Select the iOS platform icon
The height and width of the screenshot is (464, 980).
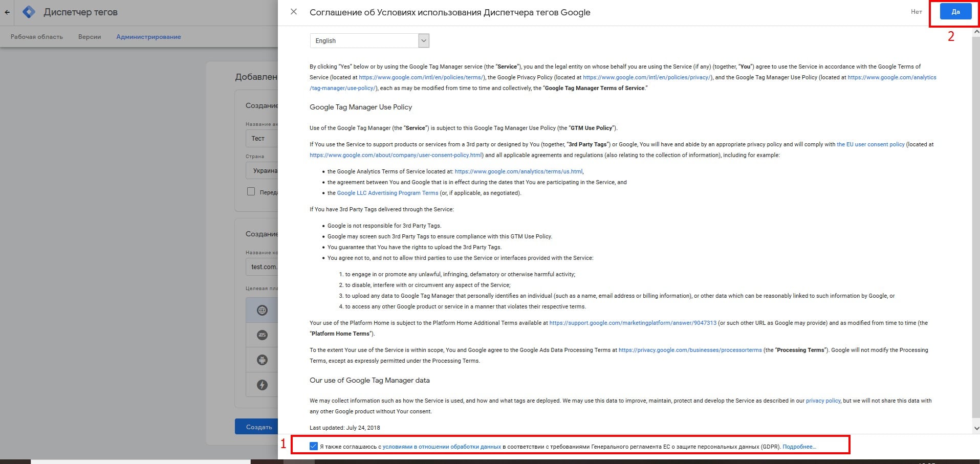262,335
